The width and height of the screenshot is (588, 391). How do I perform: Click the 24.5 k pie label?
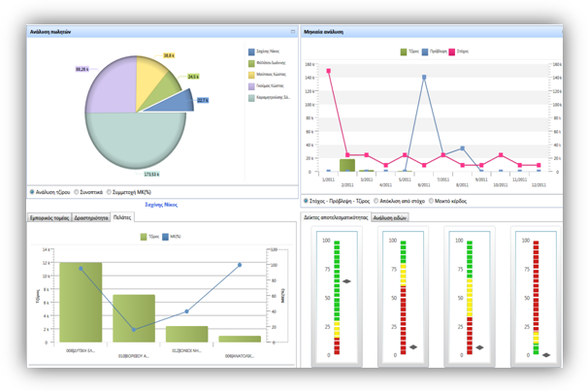click(193, 77)
